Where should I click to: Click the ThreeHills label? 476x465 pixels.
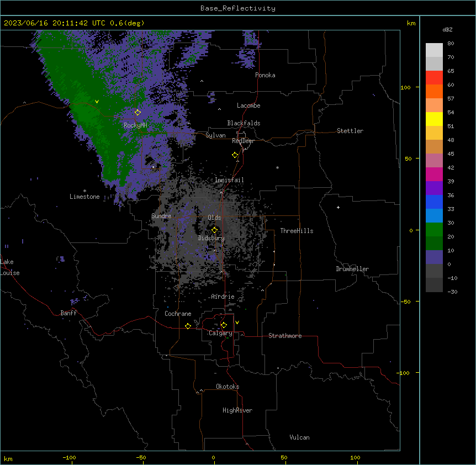point(297,231)
